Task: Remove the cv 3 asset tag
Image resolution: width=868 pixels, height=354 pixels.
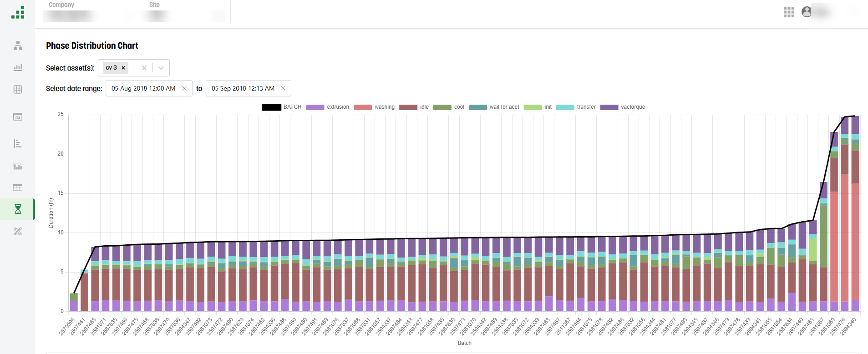Action: (123, 68)
